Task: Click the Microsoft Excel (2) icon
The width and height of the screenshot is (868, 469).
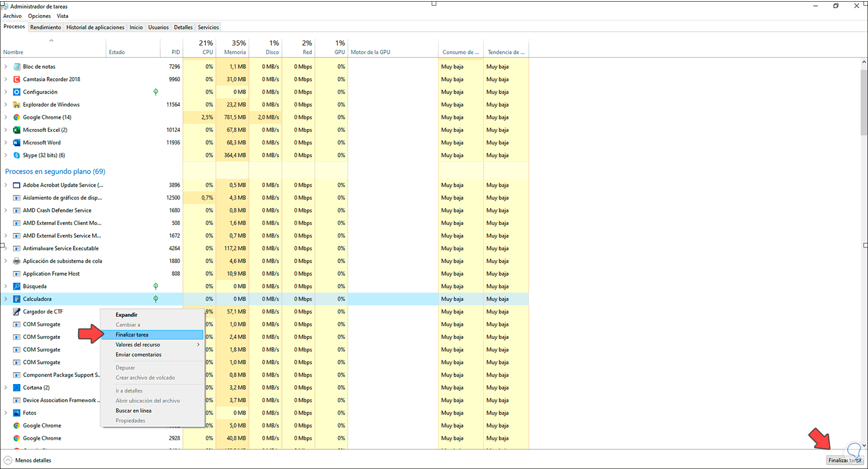Action: click(17, 130)
